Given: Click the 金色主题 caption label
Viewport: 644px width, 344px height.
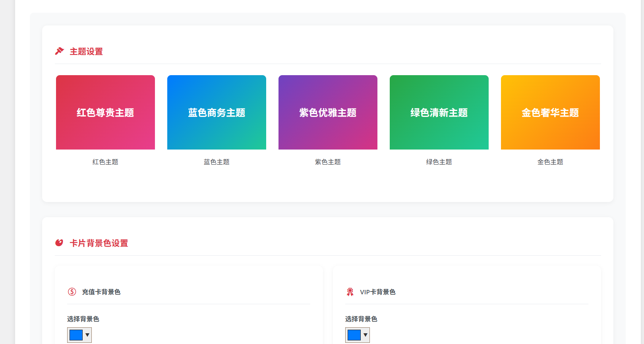Looking at the screenshot, I should (550, 162).
